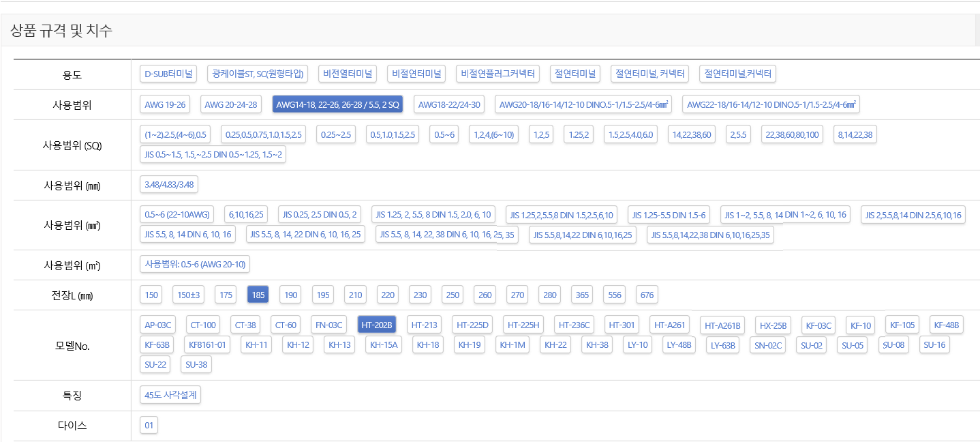Pick the 1,2,4,(6~10) SQ tag
980x442 pixels.
coord(494,134)
